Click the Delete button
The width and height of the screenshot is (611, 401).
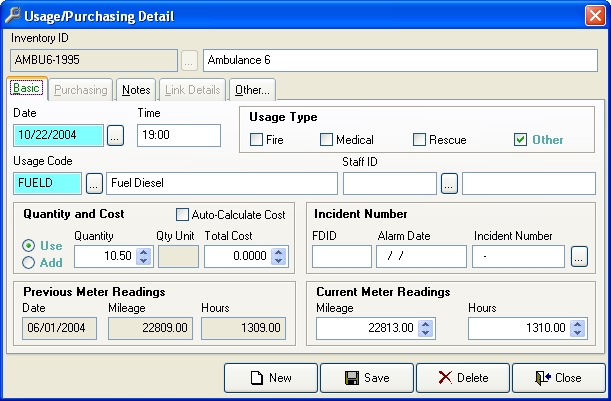point(463,378)
